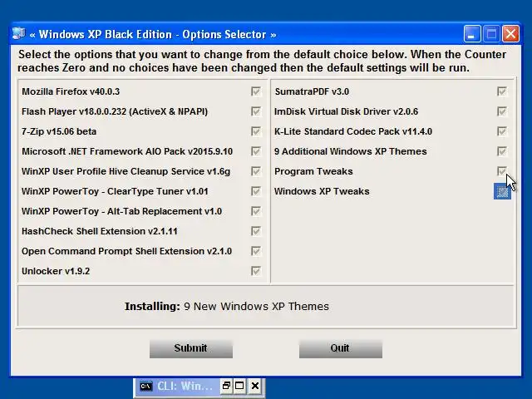
Task: Click the Flash Player v18.0.0.232 label
Action: coord(115,111)
